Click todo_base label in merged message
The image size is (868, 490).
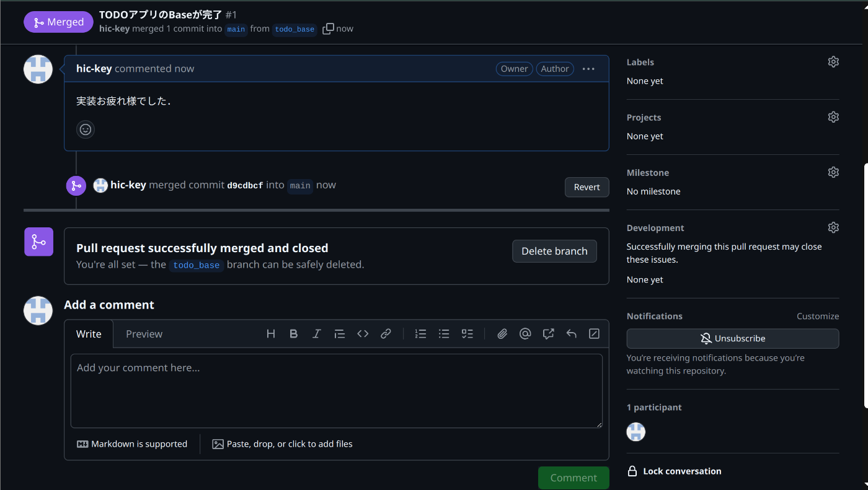coord(196,265)
